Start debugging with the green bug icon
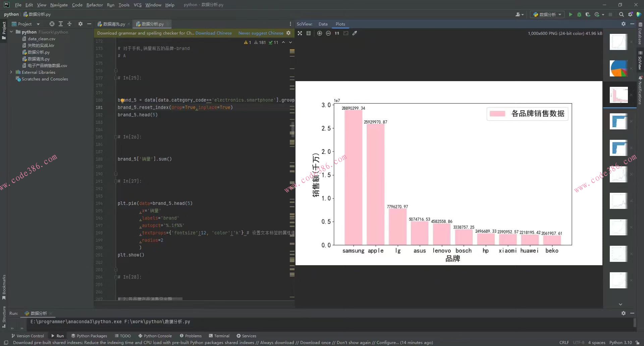Image resolution: width=644 pixels, height=346 pixels. coord(579,14)
